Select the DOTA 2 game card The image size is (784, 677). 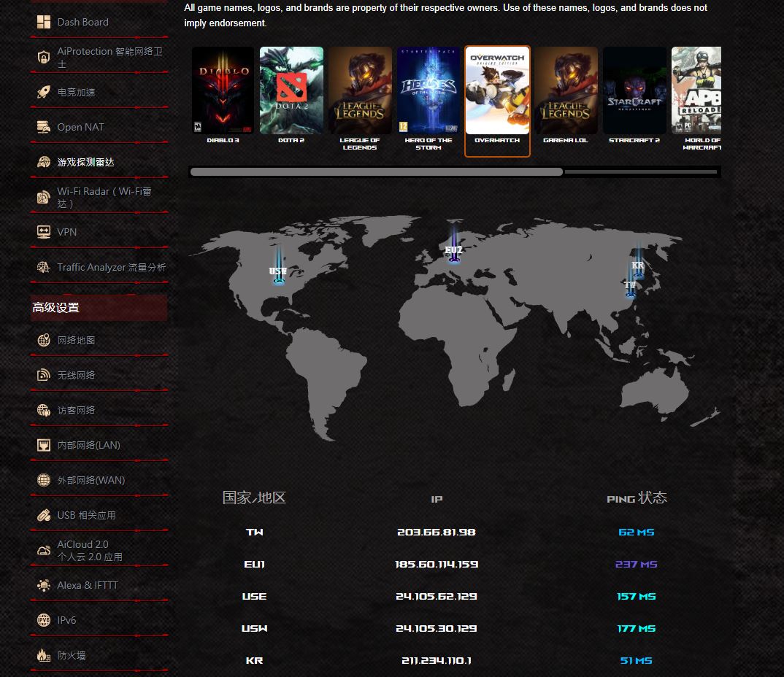point(291,90)
